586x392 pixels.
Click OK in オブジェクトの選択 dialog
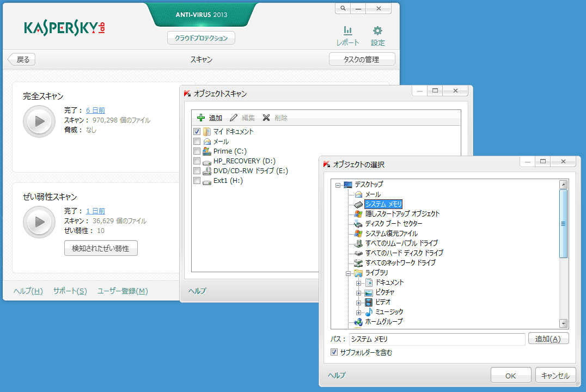coord(510,376)
